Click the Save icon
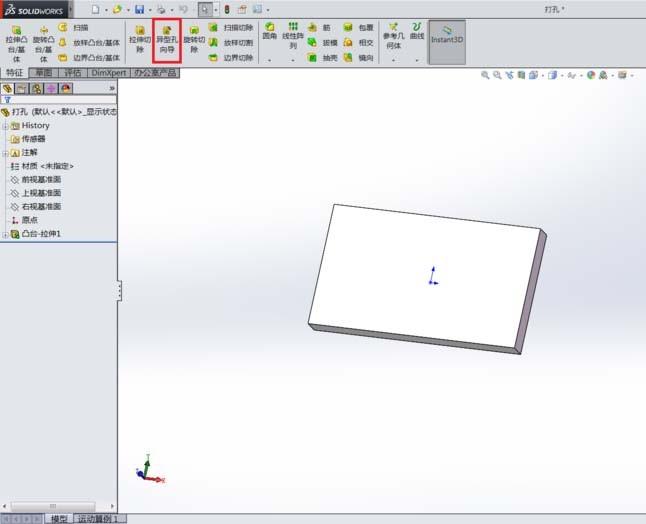The width and height of the screenshot is (646, 524). click(x=140, y=9)
